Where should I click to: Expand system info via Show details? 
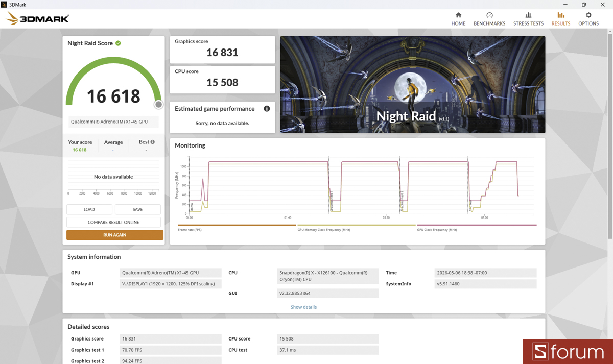(303, 307)
